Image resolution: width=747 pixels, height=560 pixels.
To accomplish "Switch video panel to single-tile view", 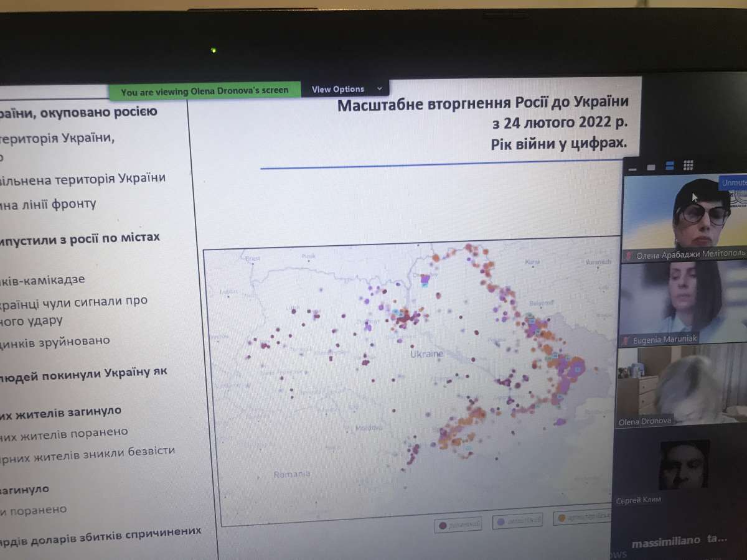I will 651,167.
